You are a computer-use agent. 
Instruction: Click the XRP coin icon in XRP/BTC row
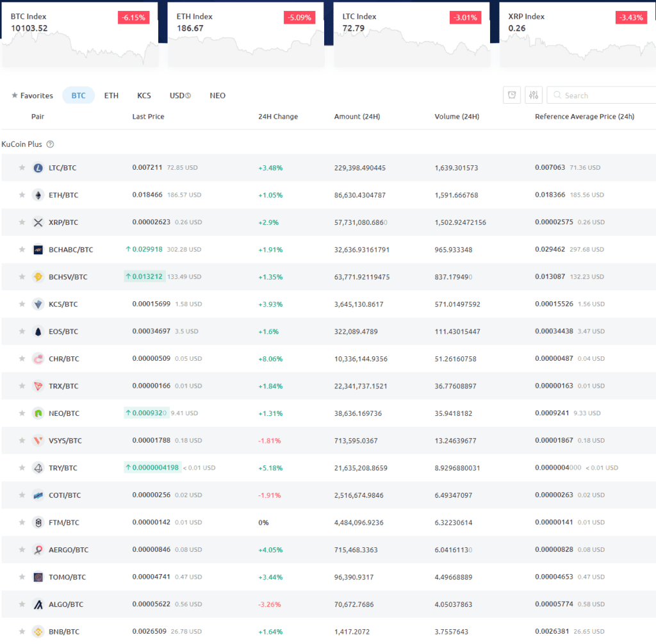pyautogui.click(x=38, y=222)
